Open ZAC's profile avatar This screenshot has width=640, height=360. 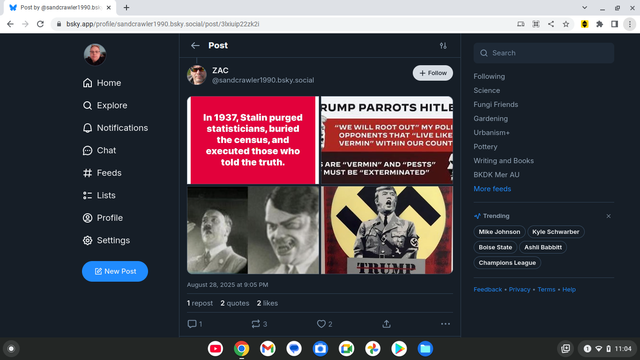click(x=197, y=75)
